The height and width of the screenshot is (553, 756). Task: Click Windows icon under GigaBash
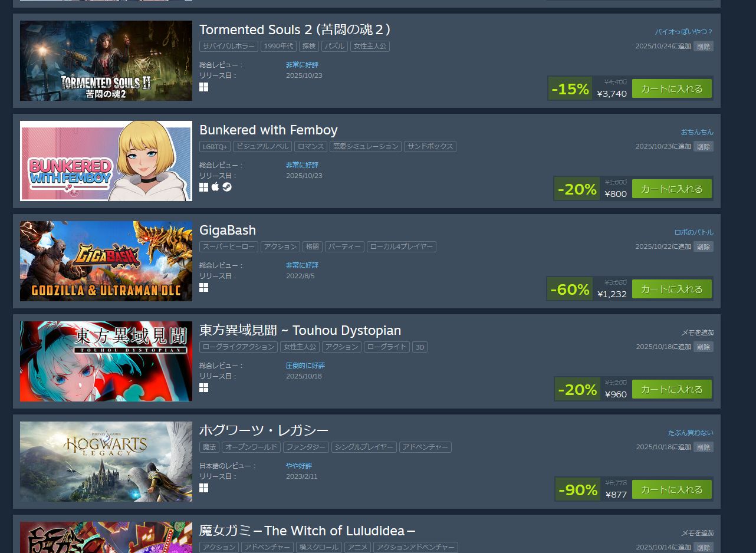(203, 288)
